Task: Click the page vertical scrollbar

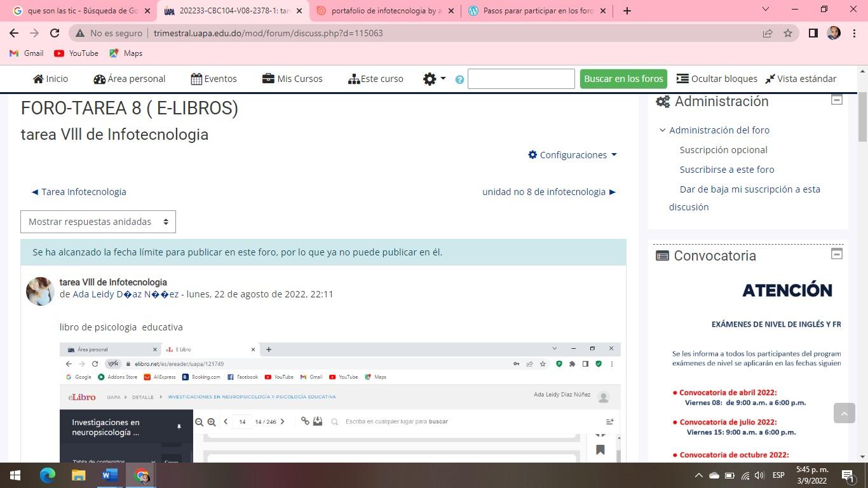Action: [862, 117]
